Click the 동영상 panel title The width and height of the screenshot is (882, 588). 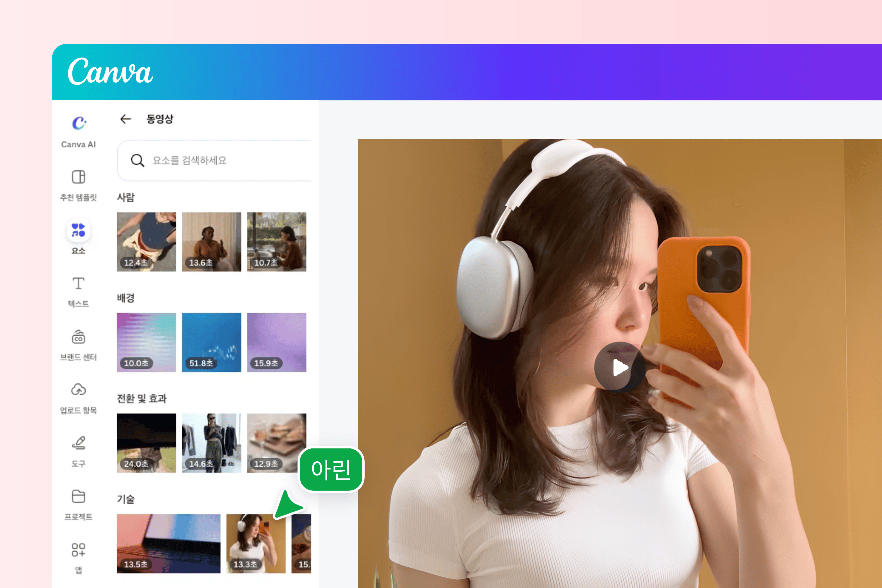tap(160, 119)
